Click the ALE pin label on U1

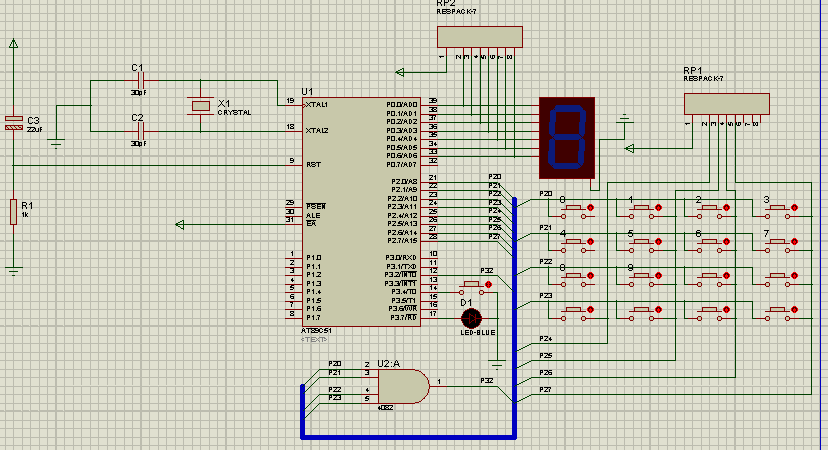(x=313, y=215)
